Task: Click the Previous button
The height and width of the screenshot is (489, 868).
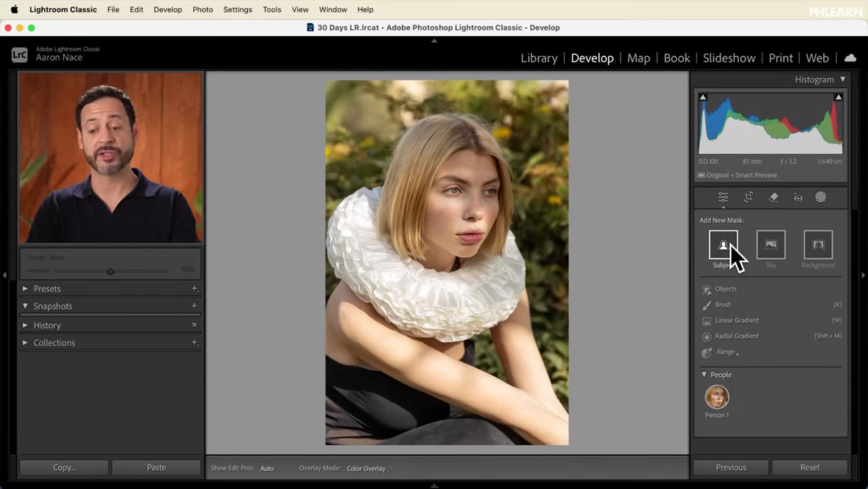Action: (731, 467)
